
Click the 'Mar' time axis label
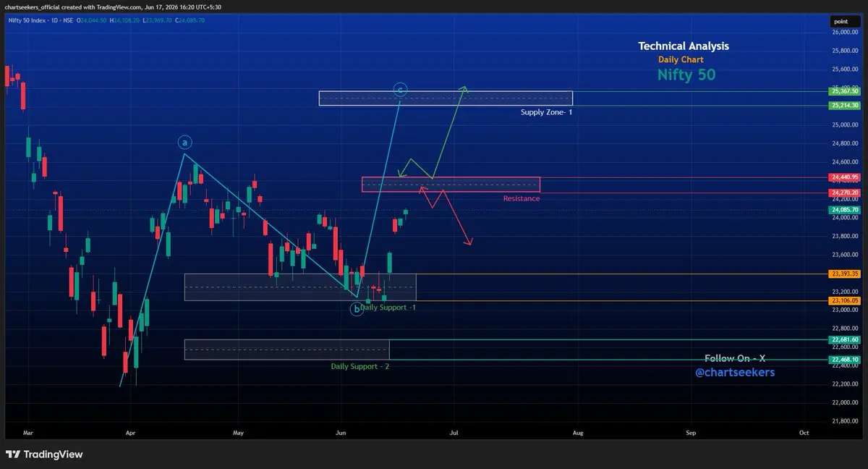(x=27, y=432)
